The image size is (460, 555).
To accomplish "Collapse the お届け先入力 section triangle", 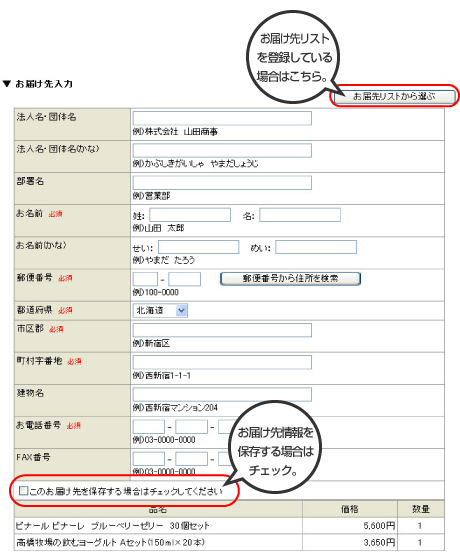I will tap(7, 84).
